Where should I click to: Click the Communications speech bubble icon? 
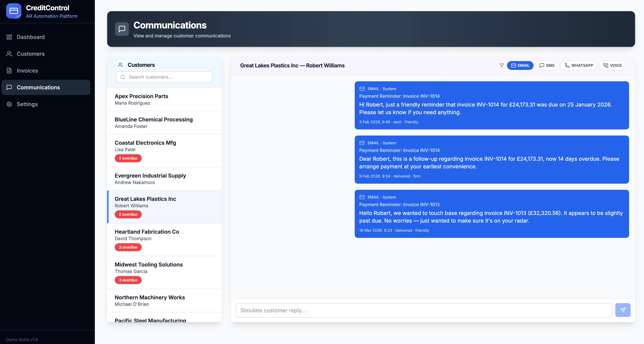(x=9, y=87)
